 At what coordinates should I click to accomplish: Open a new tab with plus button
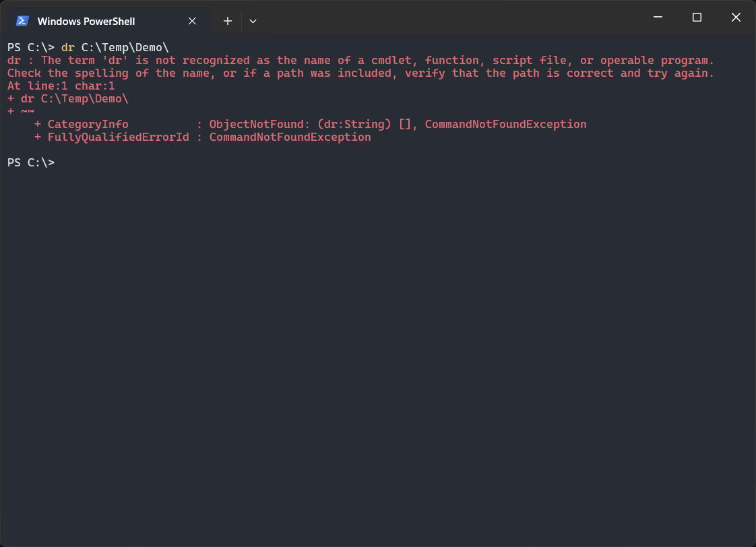[228, 21]
